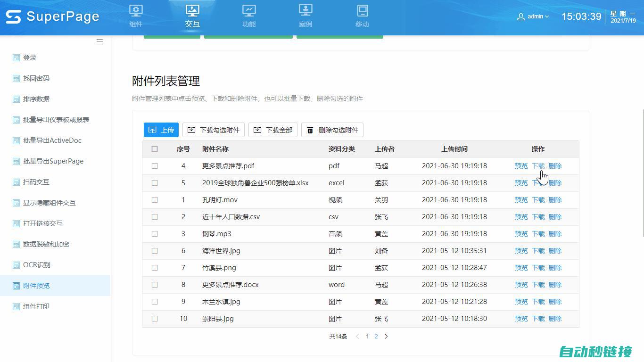Click the icon beside 登录 in sidebar
The height and width of the screenshot is (362, 644).
[16, 58]
